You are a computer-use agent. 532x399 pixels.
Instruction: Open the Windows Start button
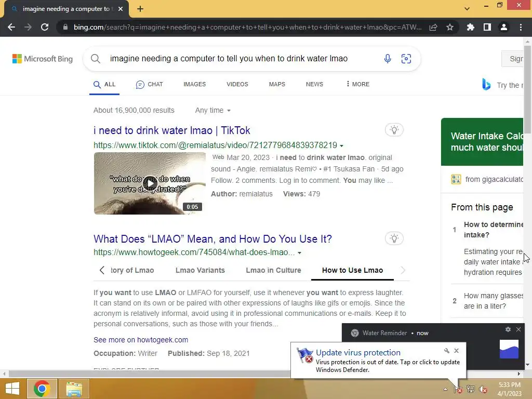[x=12, y=389]
